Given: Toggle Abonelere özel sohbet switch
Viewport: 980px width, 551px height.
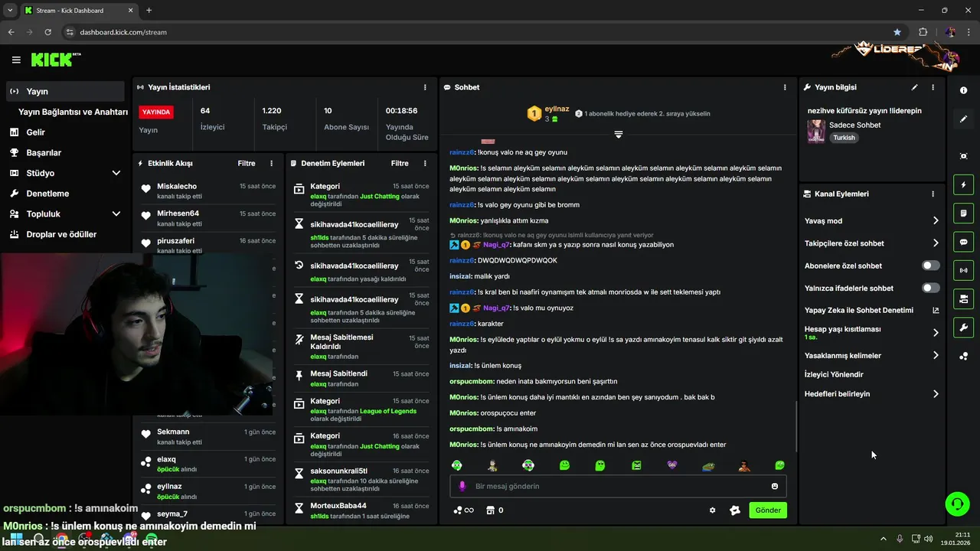Looking at the screenshot, I should 931,266.
